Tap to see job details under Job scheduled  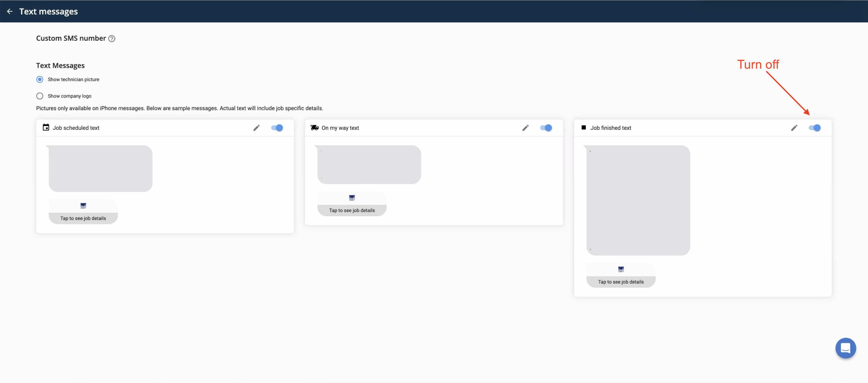[83, 218]
